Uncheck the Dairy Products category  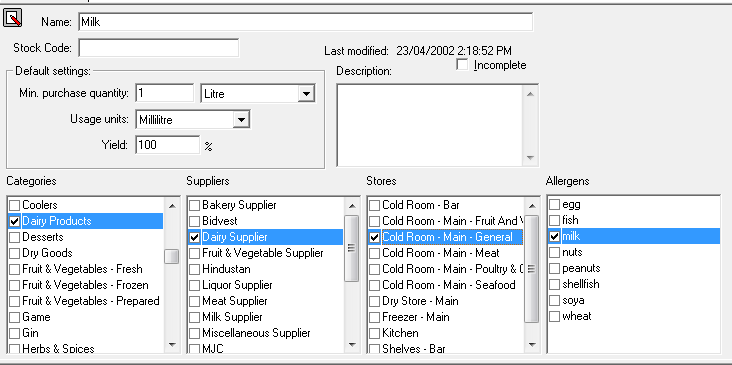pyautogui.click(x=15, y=221)
